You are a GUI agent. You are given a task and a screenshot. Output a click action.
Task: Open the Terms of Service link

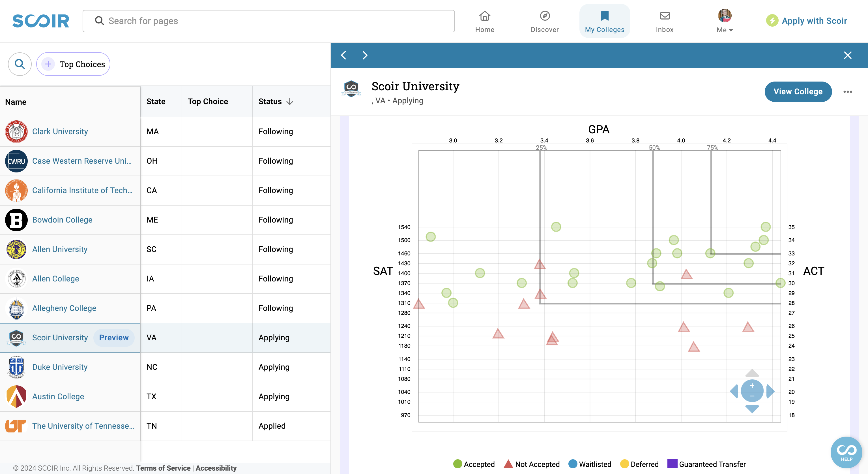[164, 468]
